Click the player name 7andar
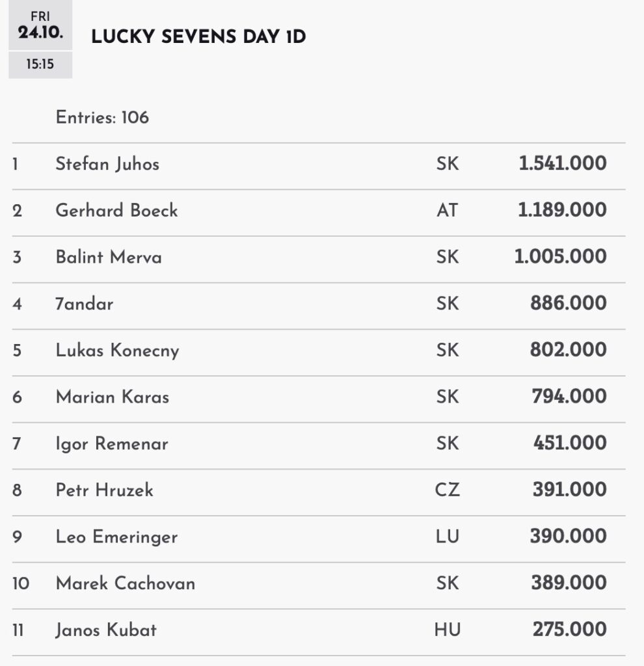 point(85,304)
